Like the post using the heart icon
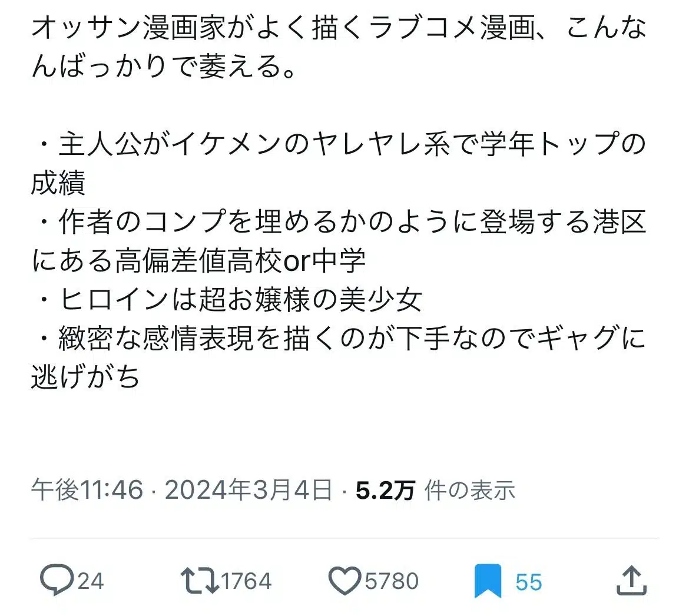 pos(346,580)
